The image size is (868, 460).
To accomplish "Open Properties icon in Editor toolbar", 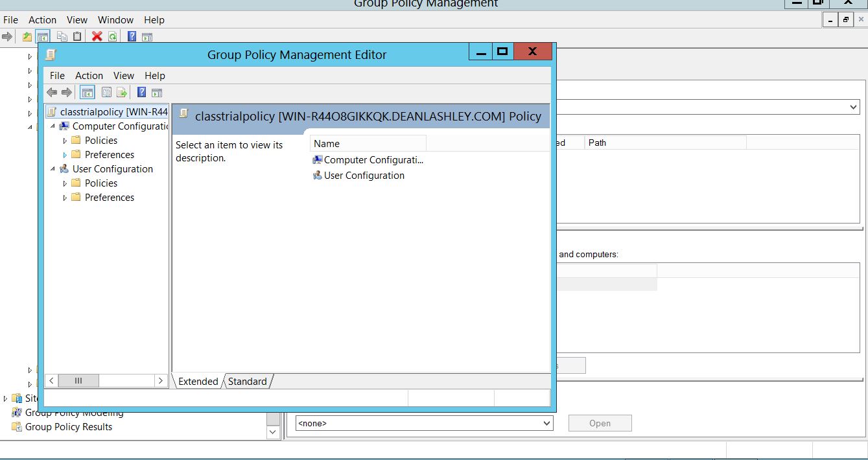I will coord(107,93).
